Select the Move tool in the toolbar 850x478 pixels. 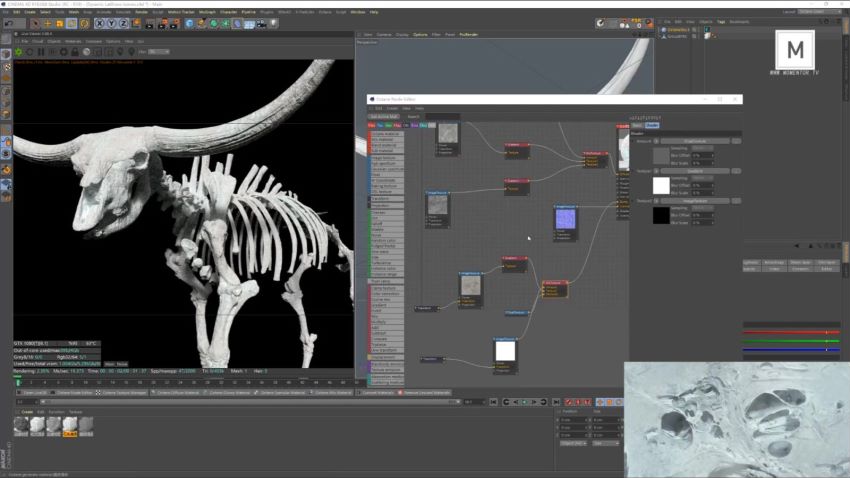(x=49, y=22)
